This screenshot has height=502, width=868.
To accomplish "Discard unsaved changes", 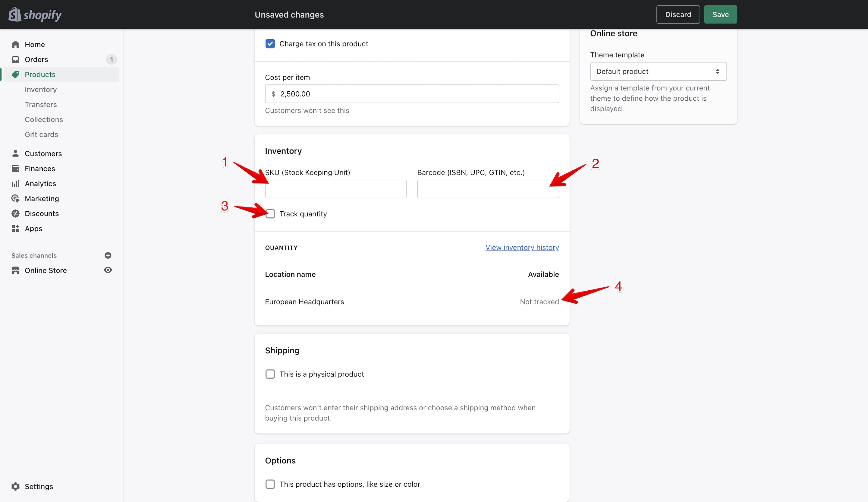I will pyautogui.click(x=678, y=14).
